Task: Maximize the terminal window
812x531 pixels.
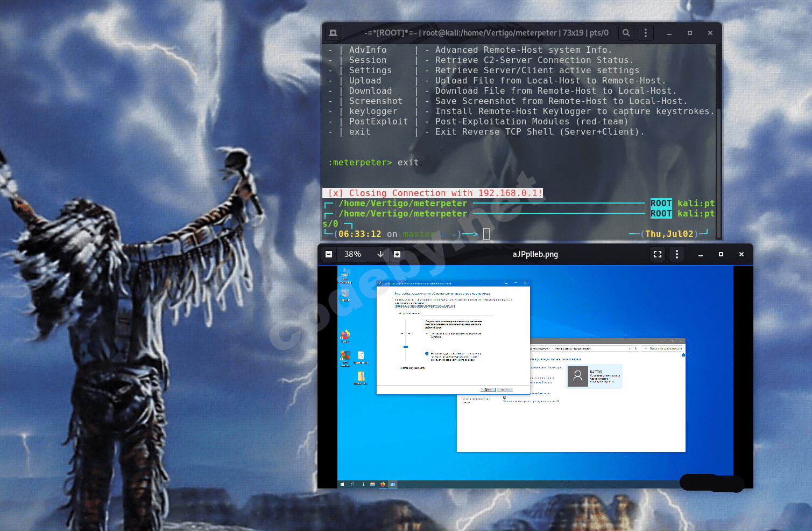Action: pyautogui.click(x=690, y=33)
